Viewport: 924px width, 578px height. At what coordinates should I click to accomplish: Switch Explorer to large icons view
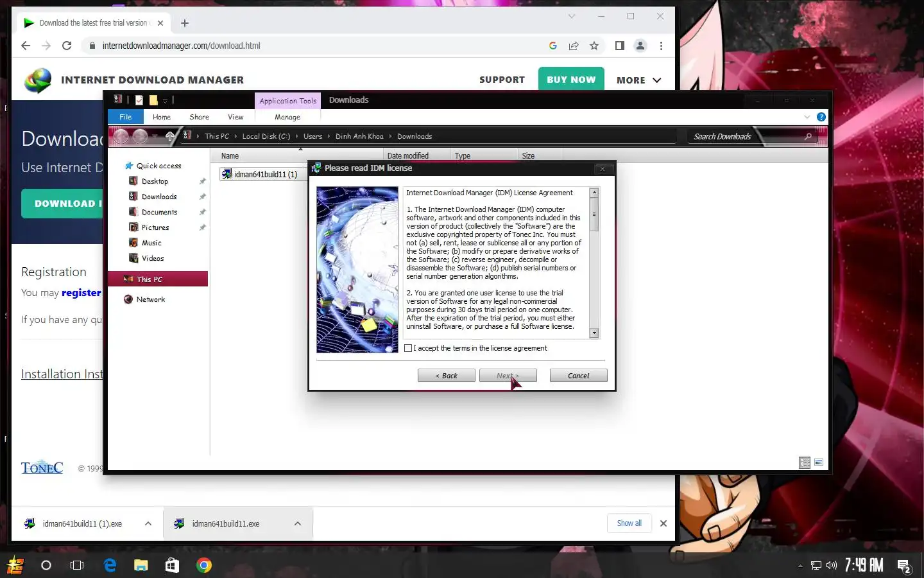[x=819, y=462]
